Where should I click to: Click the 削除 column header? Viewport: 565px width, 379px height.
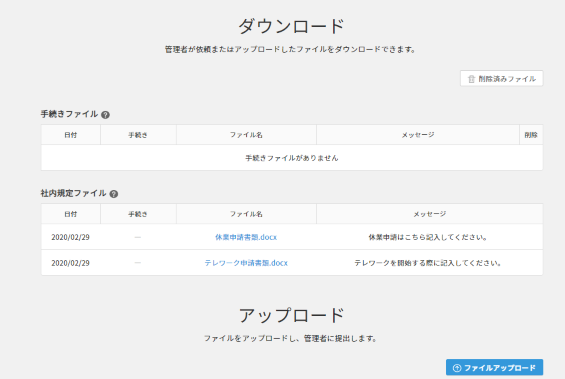[531, 135]
